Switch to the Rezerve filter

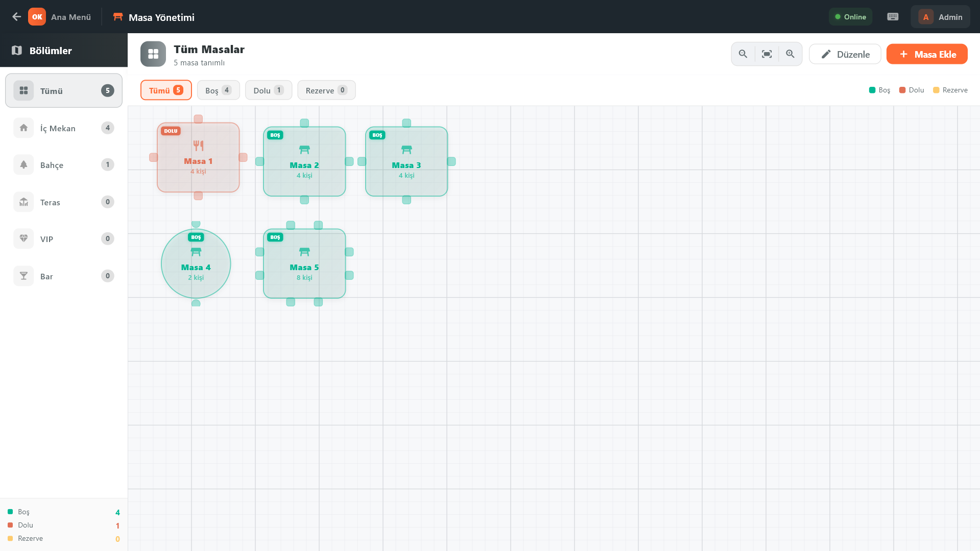pyautogui.click(x=326, y=90)
